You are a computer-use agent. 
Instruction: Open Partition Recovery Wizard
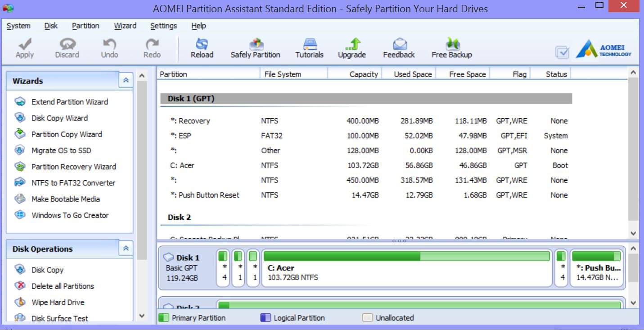pos(74,167)
